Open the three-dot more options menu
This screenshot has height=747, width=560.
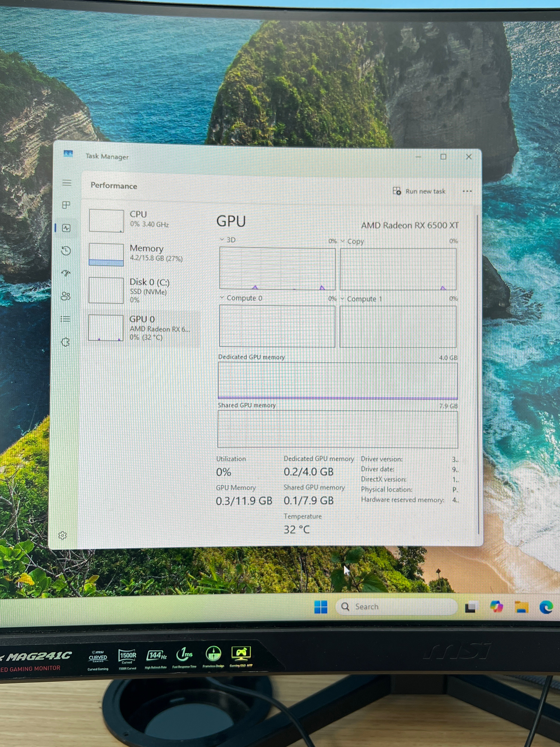(x=467, y=191)
